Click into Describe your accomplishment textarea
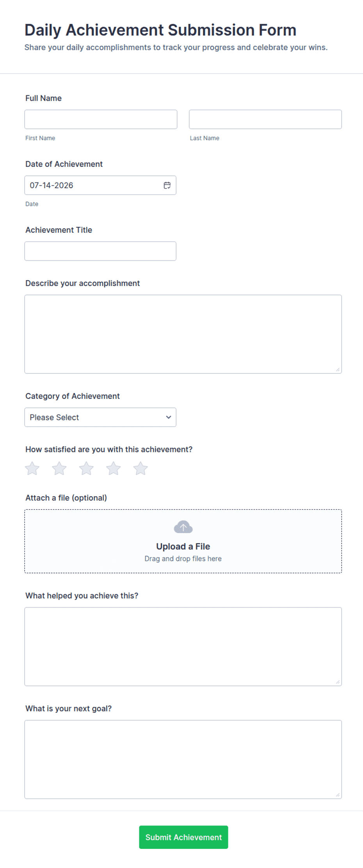The image size is (363, 868). [x=183, y=334]
